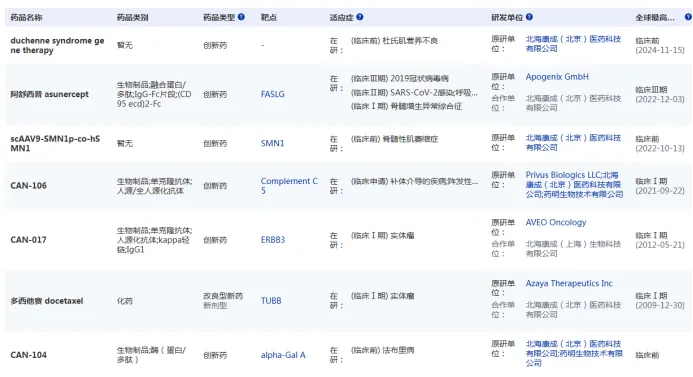Screen dimensions: 693x377
Task: Open the AVEO Oncology company link
Action: pos(556,222)
